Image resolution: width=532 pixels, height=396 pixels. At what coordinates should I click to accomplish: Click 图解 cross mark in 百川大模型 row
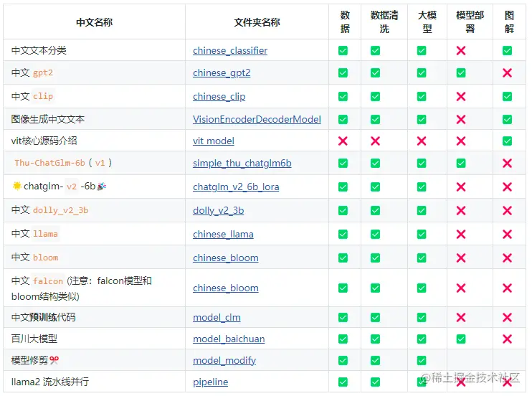507,339
